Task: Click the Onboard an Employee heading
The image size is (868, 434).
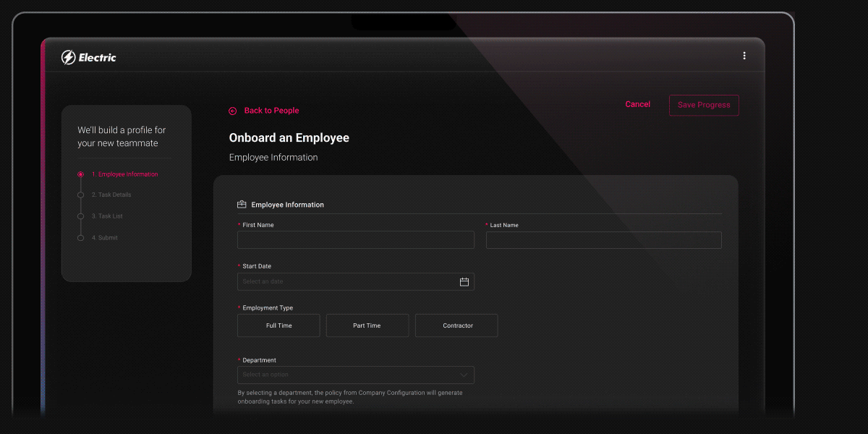Action: pyautogui.click(x=289, y=137)
